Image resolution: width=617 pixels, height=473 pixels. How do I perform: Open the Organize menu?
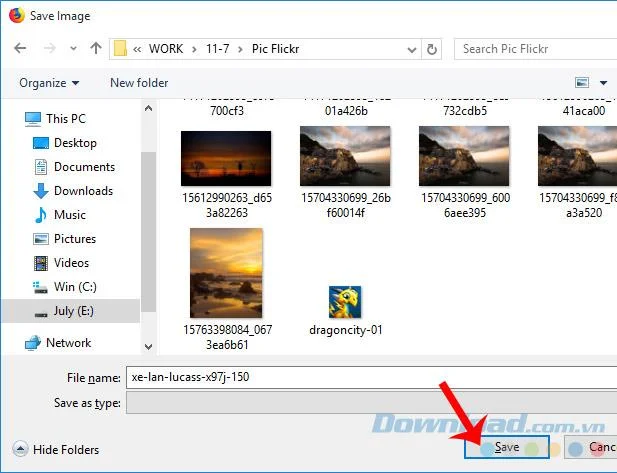click(x=49, y=83)
